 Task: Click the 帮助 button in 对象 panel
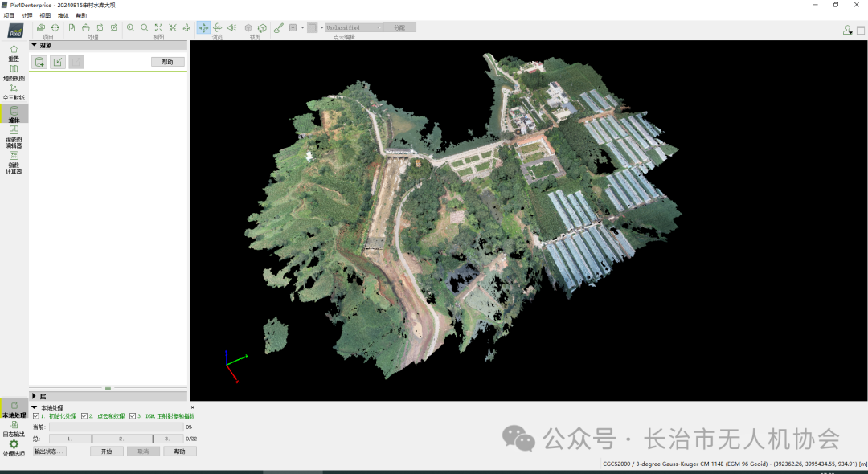[168, 62]
